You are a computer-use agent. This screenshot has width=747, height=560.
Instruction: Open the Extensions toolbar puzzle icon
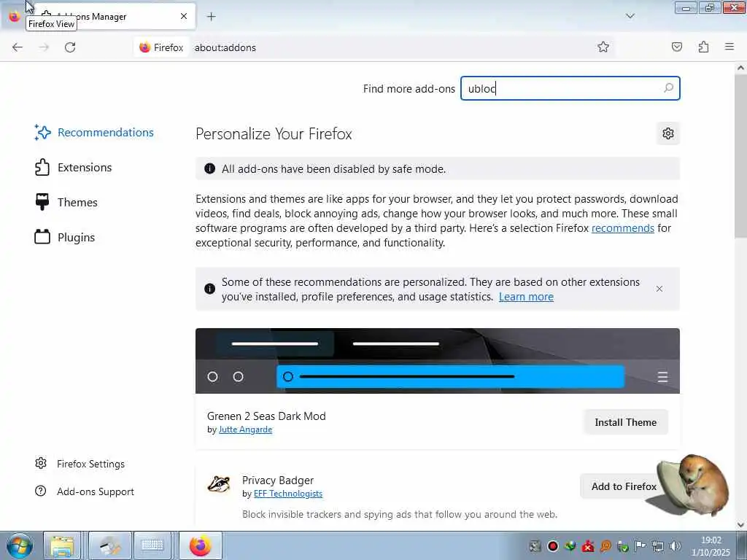coord(704,47)
